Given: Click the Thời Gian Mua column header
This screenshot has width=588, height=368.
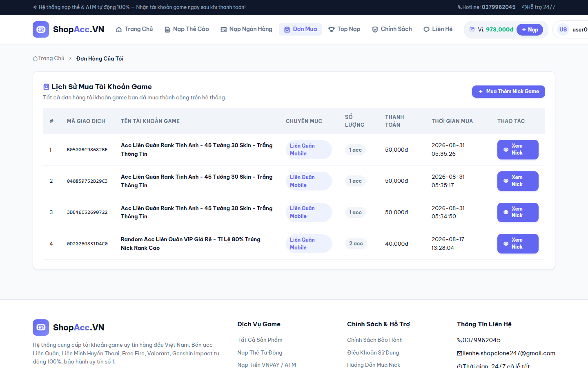Looking at the screenshot, I should (452, 121).
